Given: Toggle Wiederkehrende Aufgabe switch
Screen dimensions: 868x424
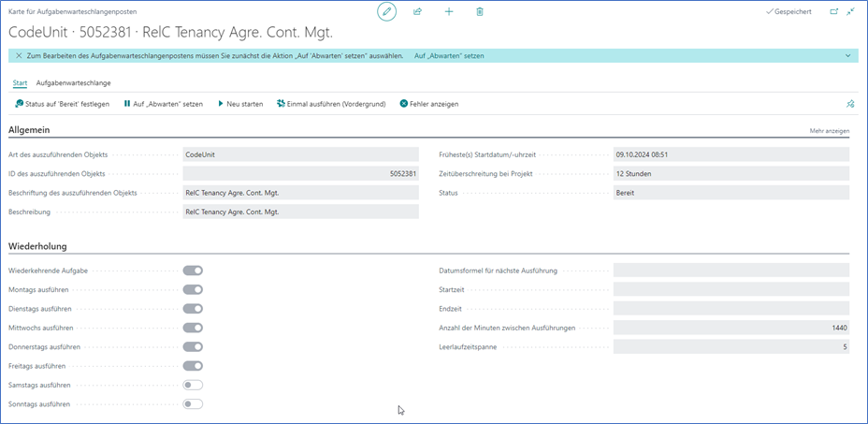Looking at the screenshot, I should tap(193, 270).
